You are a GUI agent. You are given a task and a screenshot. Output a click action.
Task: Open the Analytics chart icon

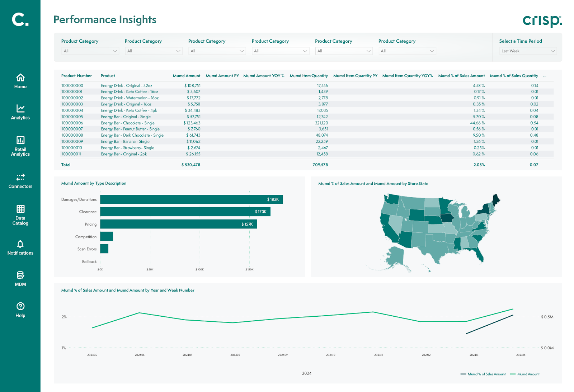tap(20, 109)
